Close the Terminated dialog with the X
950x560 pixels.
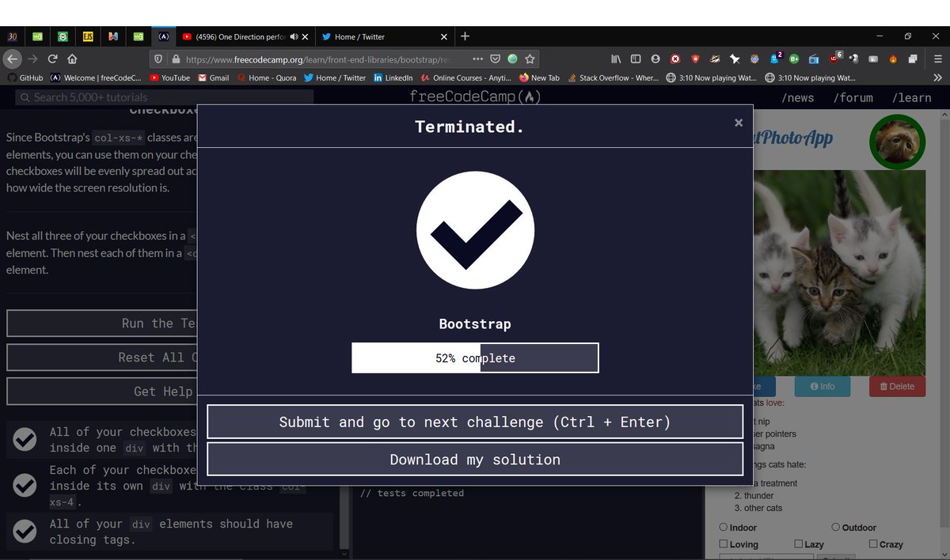pyautogui.click(x=739, y=123)
